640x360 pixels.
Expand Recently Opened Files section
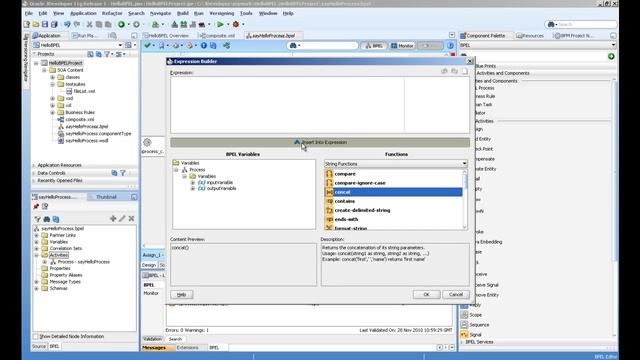click(34, 180)
